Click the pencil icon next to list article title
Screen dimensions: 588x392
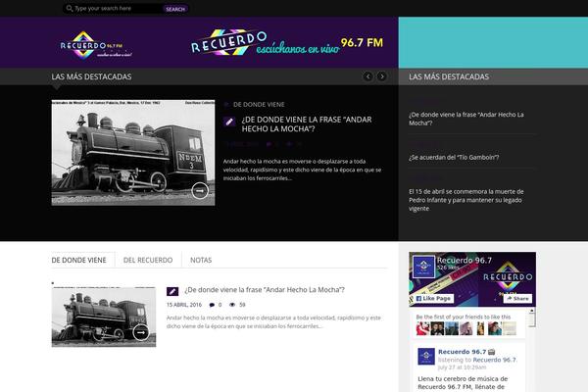(x=172, y=291)
